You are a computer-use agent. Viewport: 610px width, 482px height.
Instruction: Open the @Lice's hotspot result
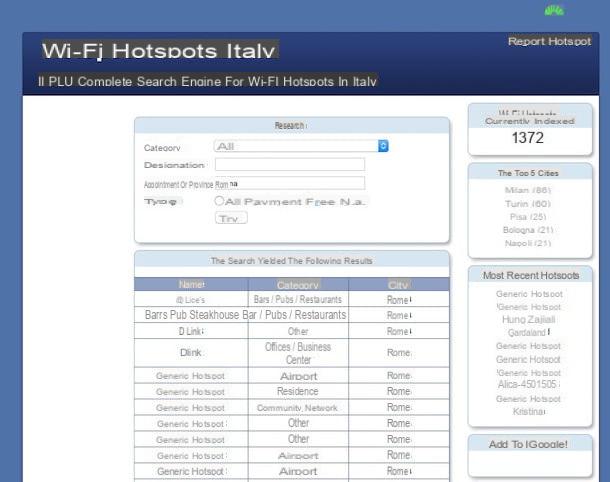[190, 300]
